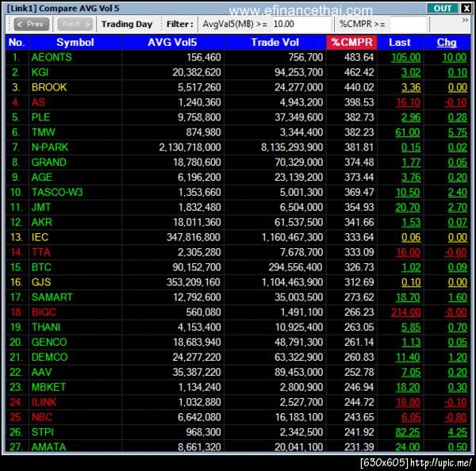476x471 pixels.
Task: Sort by the No. column header
Action: tap(17, 42)
